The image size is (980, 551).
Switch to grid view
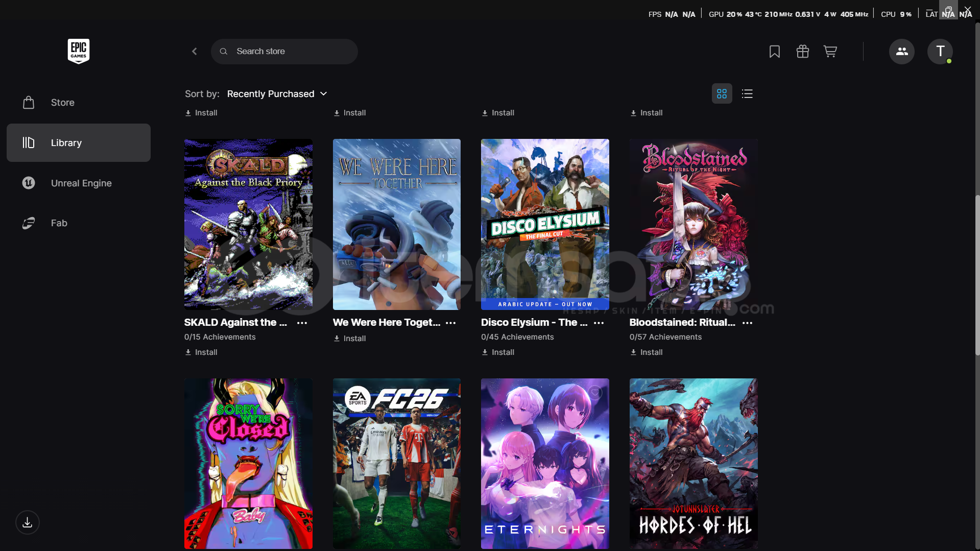[x=722, y=94]
